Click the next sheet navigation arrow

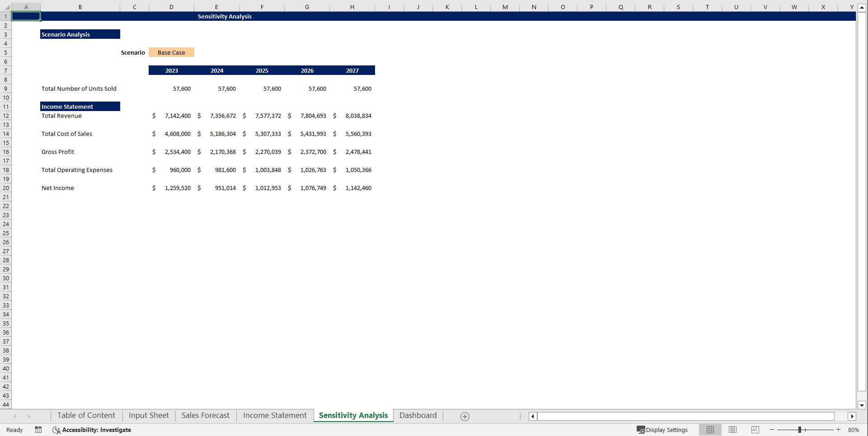pos(29,416)
